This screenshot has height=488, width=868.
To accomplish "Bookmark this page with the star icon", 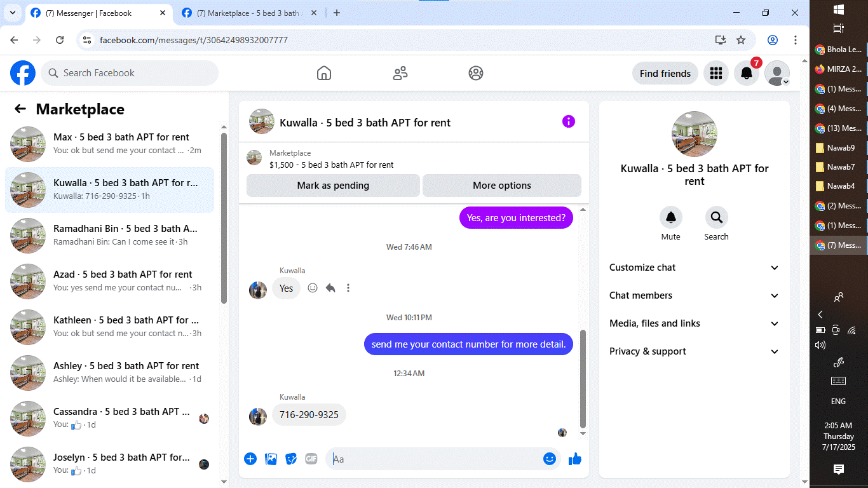I will pyautogui.click(x=741, y=40).
